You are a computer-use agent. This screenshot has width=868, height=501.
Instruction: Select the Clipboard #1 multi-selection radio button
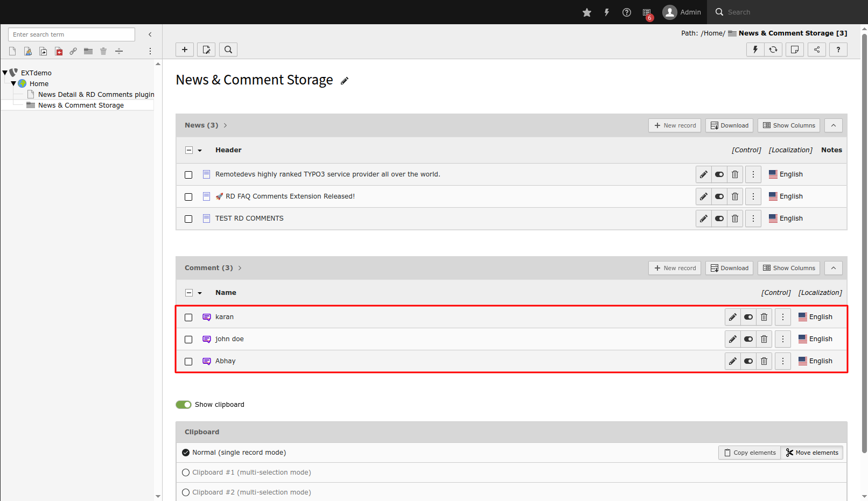pos(186,472)
